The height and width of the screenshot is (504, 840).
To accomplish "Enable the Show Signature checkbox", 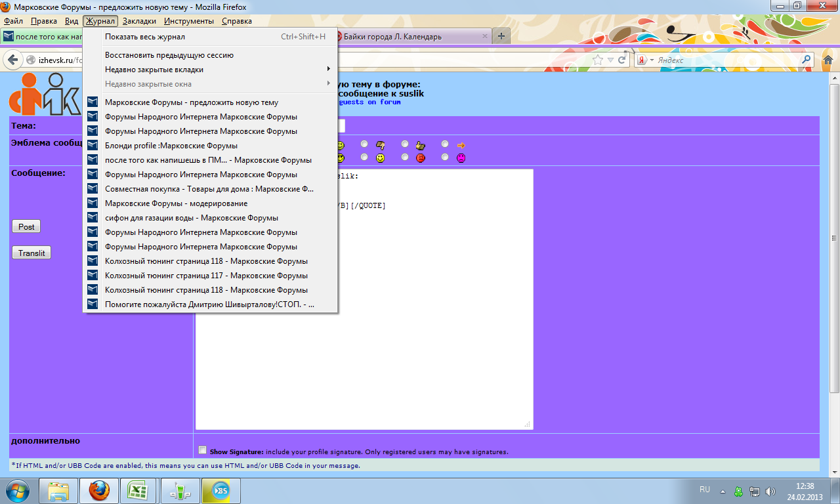I will 202,450.
